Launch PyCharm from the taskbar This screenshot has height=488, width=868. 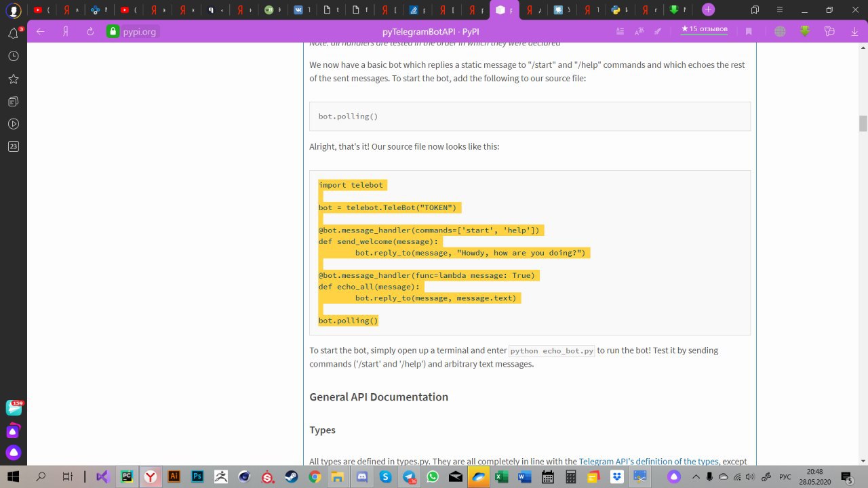tap(126, 476)
